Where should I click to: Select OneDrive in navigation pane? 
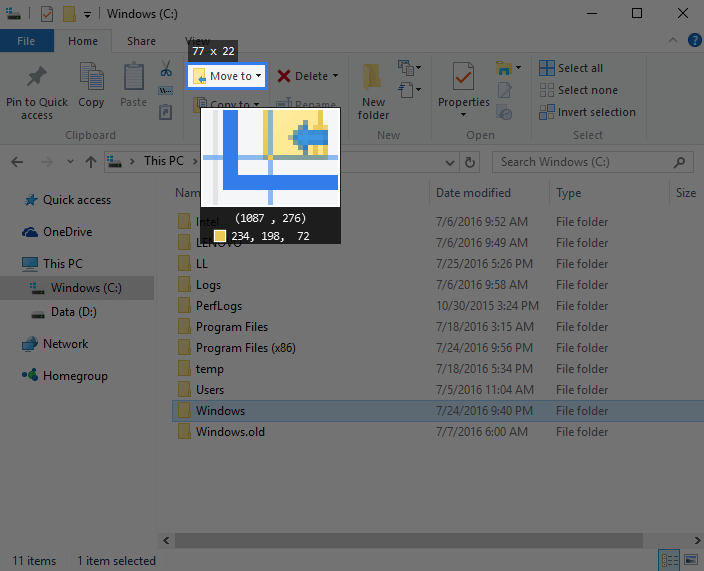pos(67,232)
